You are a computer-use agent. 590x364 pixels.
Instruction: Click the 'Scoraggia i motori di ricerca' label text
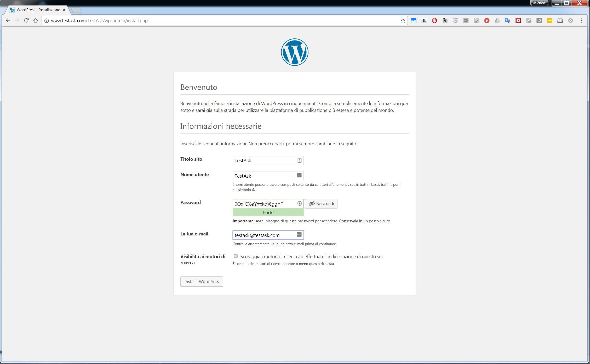point(312,257)
